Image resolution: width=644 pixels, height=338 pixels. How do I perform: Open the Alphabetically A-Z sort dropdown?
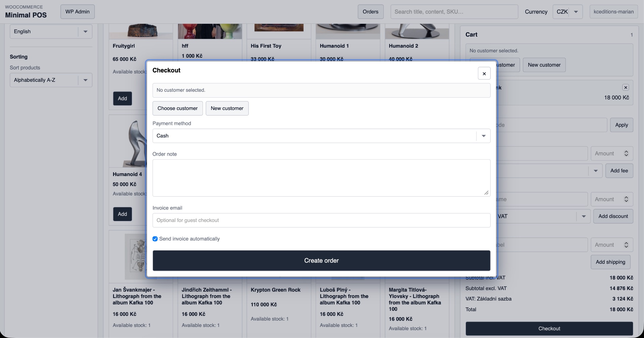click(51, 80)
